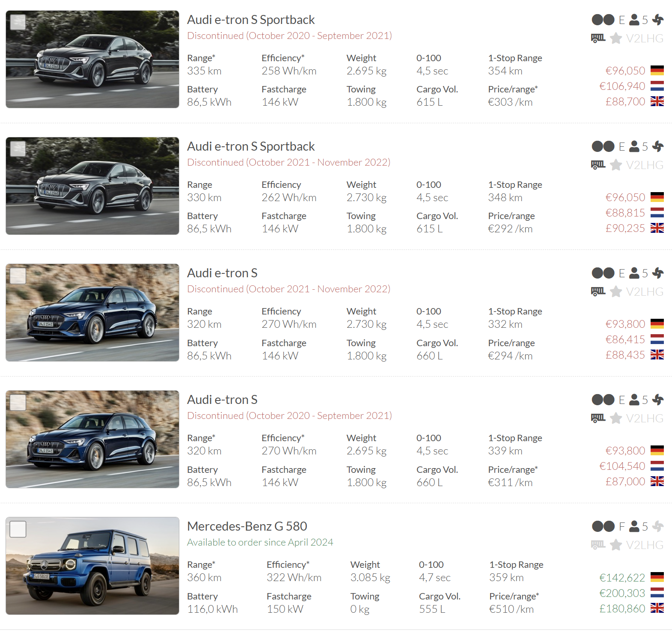Open Audi e-tron S Sportback 2021-2022 title link
This screenshot has height=632, width=672.
pos(251,146)
